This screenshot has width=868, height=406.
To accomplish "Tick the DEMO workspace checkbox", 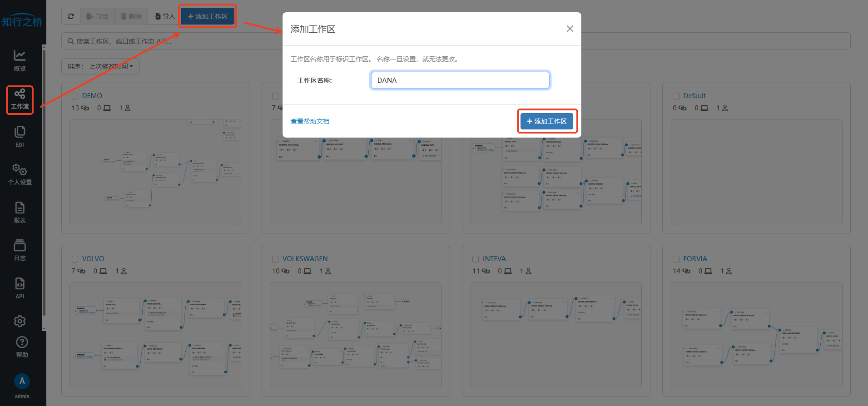I will (x=75, y=96).
